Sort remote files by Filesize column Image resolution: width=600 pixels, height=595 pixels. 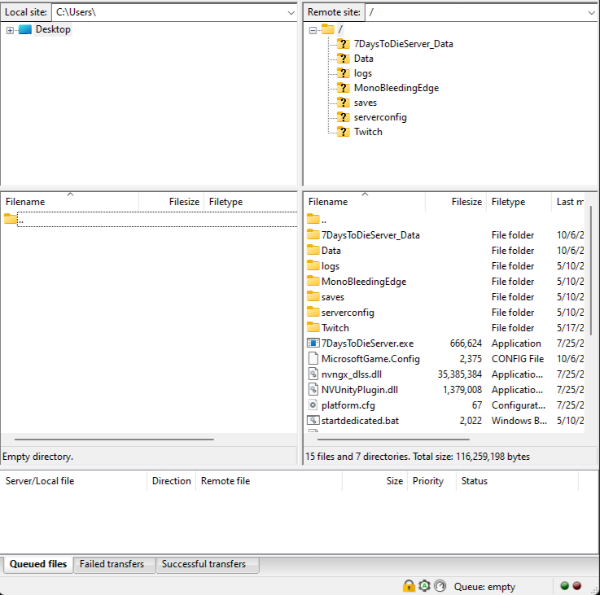coord(465,202)
